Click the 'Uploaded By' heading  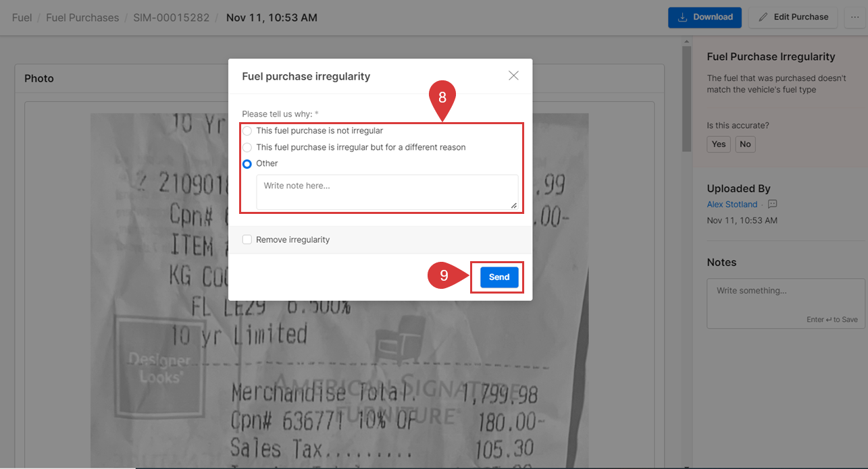[738, 189]
